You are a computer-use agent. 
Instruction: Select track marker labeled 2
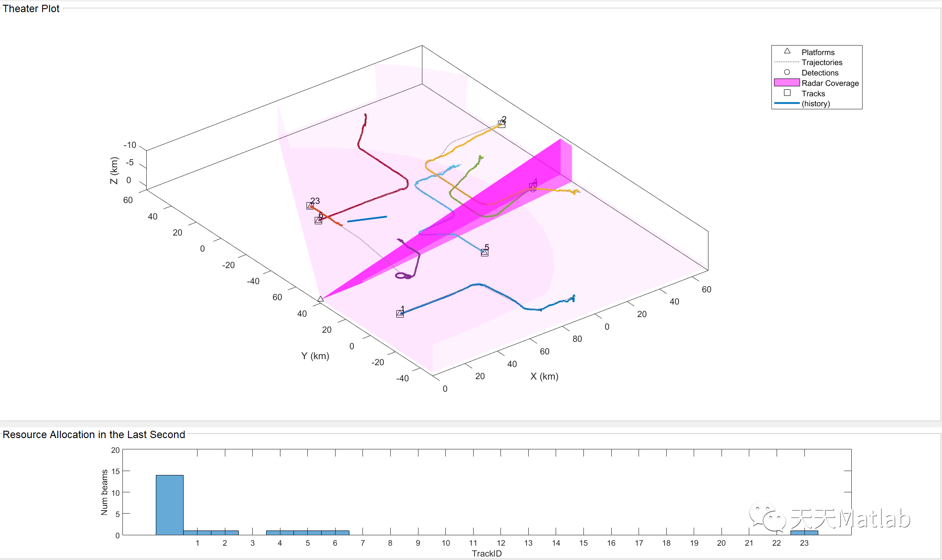click(501, 124)
